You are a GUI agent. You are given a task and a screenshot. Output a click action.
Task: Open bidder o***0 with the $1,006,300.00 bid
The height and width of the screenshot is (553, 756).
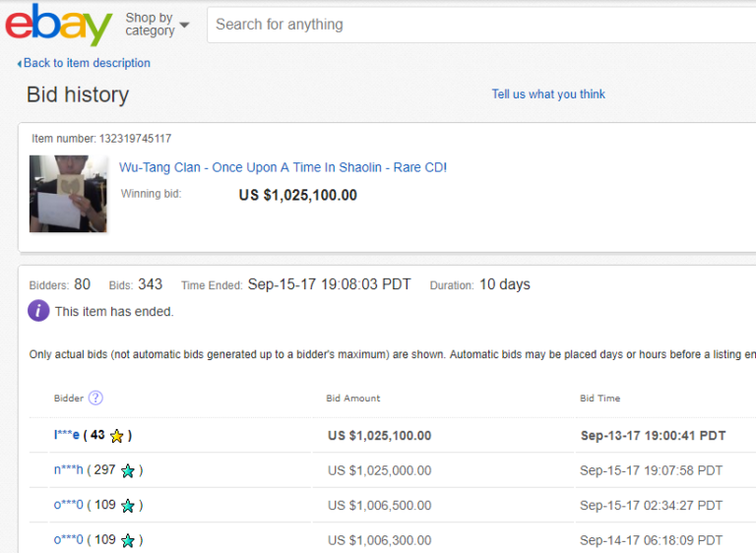[x=69, y=539]
